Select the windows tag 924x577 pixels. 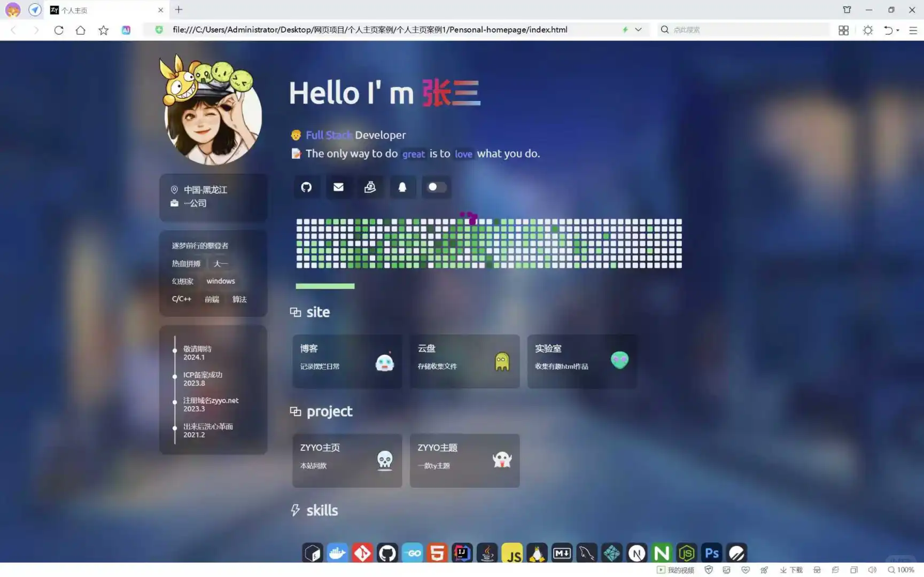click(221, 281)
